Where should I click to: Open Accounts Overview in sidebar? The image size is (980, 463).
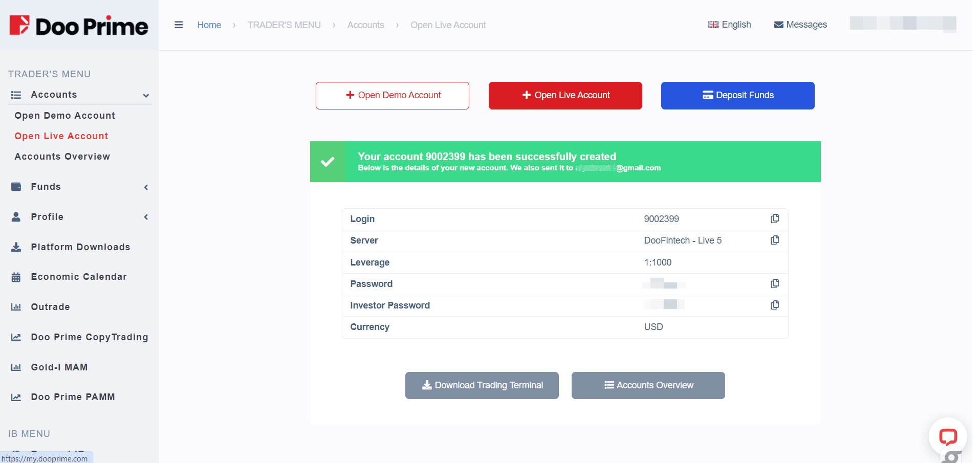coord(62,157)
